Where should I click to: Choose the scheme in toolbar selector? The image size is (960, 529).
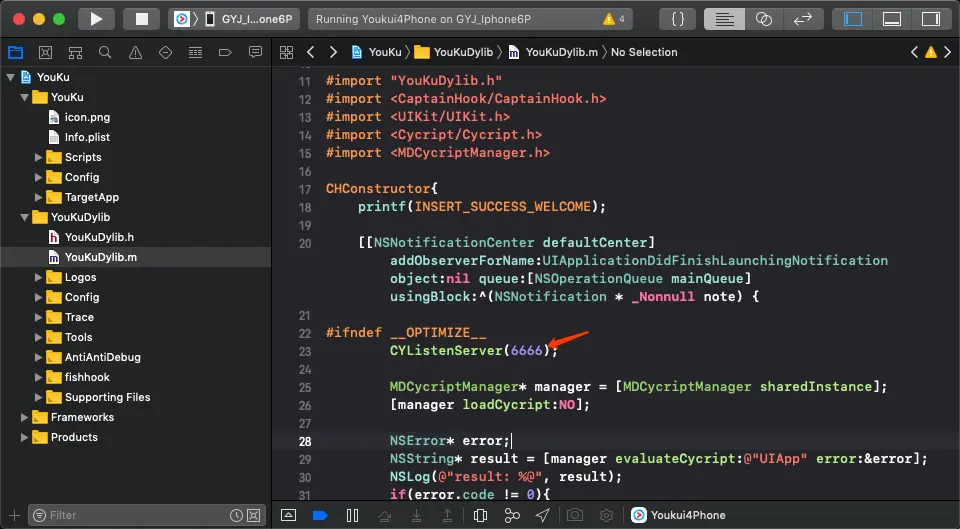click(182, 19)
